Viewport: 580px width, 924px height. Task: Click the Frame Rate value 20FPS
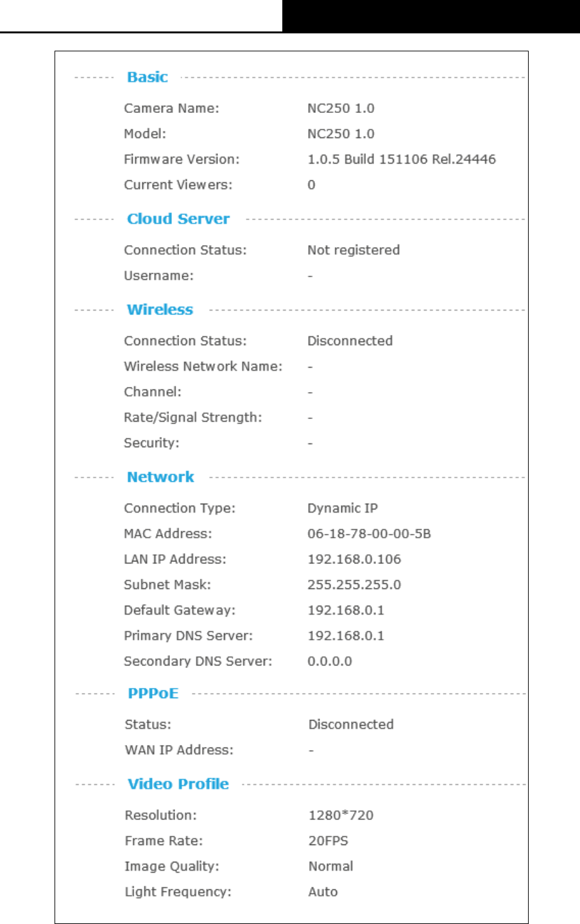point(328,841)
